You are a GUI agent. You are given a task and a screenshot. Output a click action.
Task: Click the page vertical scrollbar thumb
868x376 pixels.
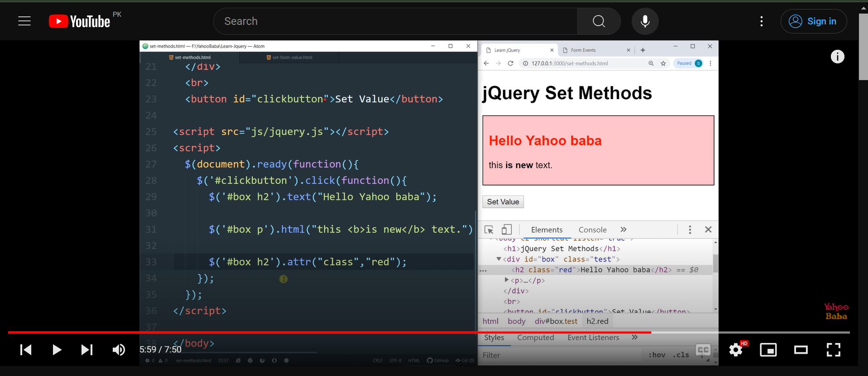pyautogui.click(x=863, y=48)
